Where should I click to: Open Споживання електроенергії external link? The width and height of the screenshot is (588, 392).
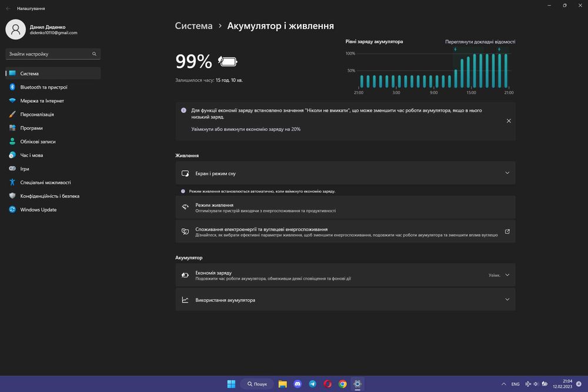pyautogui.click(x=345, y=232)
